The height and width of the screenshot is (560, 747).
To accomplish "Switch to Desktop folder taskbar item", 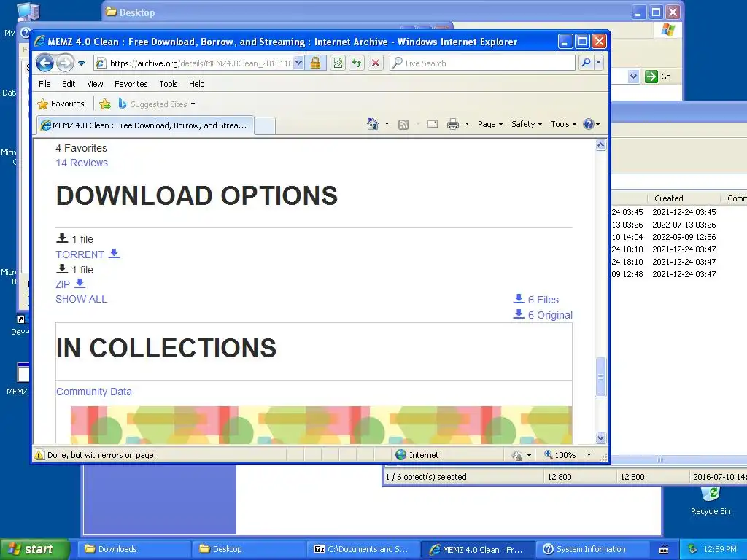I will click(248, 549).
